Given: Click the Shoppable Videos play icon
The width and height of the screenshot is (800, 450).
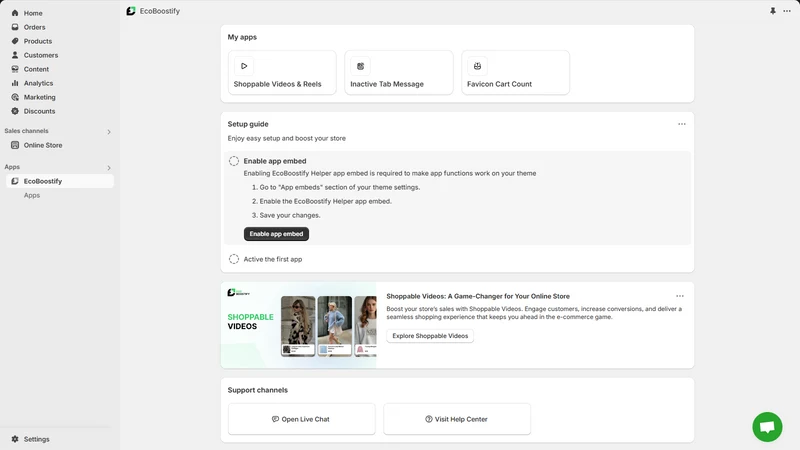Looking at the screenshot, I should (244, 66).
